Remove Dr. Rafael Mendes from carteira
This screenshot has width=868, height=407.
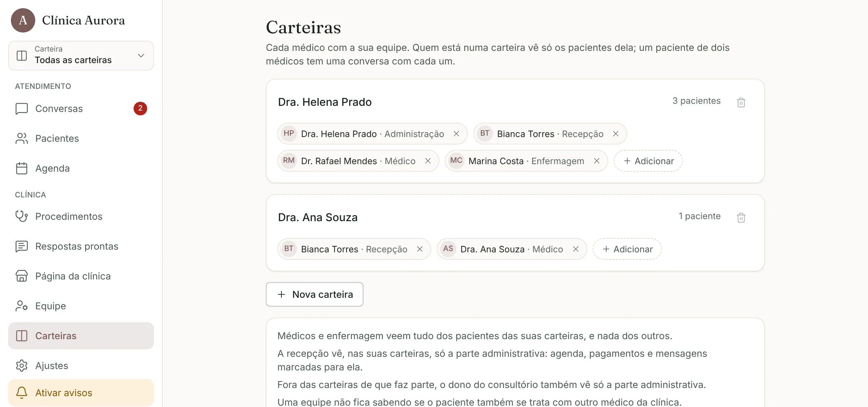[428, 161]
